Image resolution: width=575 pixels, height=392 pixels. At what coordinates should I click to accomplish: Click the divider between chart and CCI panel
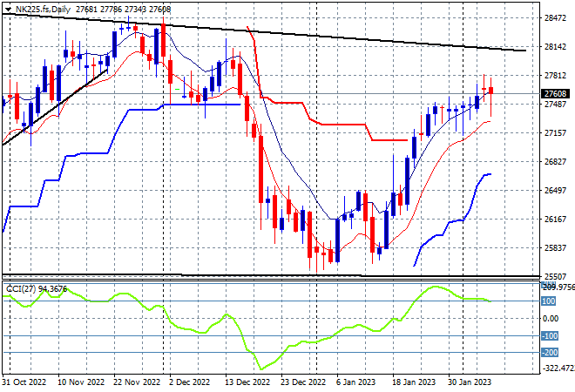tap(271, 280)
